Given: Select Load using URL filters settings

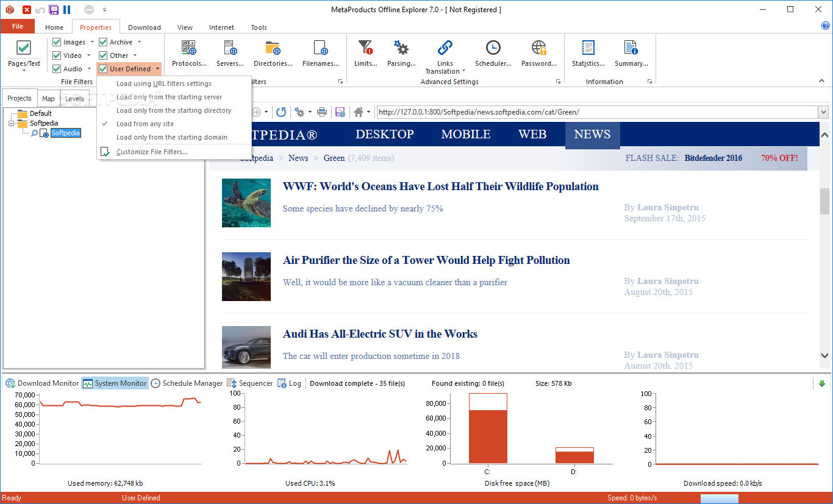Looking at the screenshot, I should click(x=174, y=83).
